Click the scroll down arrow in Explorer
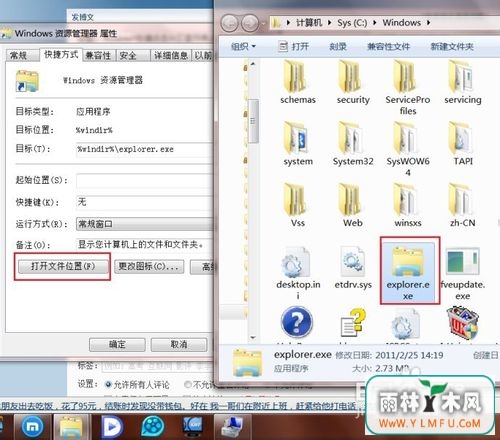This screenshot has width=500, height=440. coord(253,338)
